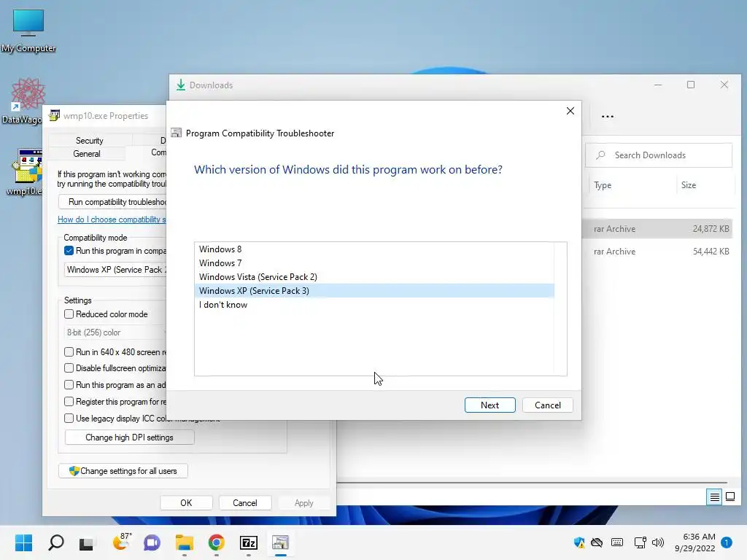
Task: Click inside the Search Downloads field
Action: (659, 155)
